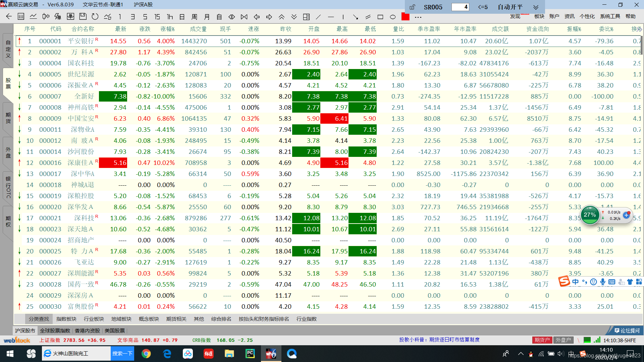Viewport: 644px width, 362px height.
Task: Toggle the lock icon beside SR005
Action: [x=412, y=7]
